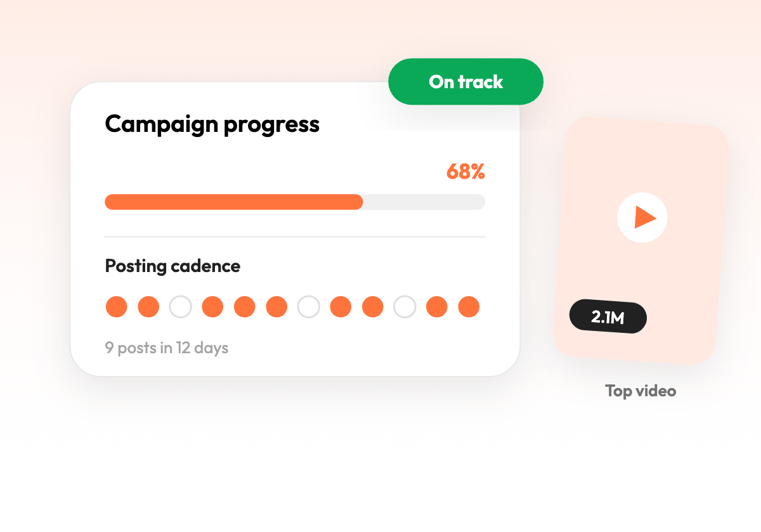Screen dimensions: 761x532
Task: Toggle the tenth empty cadence dot
Action: click(x=405, y=307)
